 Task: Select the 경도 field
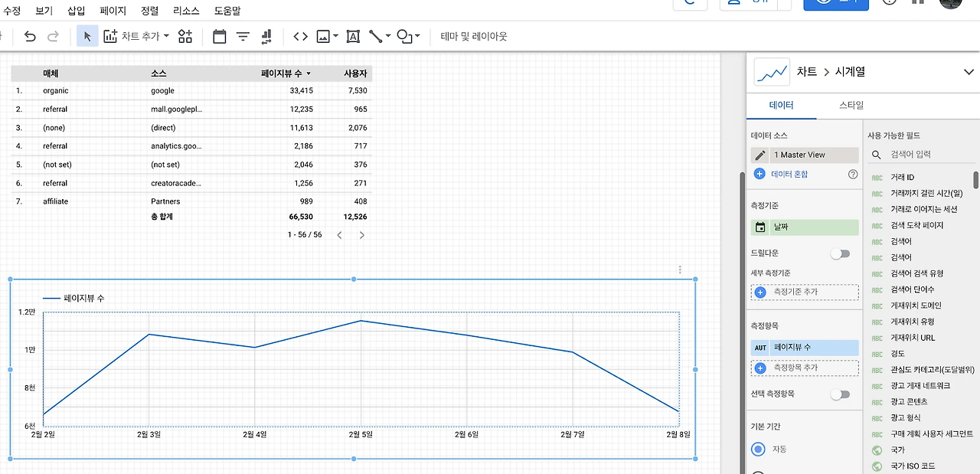click(897, 354)
